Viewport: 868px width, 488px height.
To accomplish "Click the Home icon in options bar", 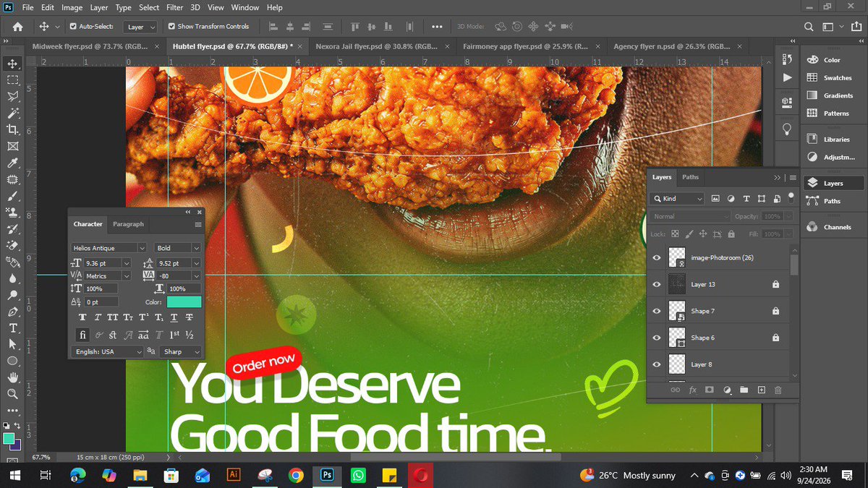I will coord(17,27).
